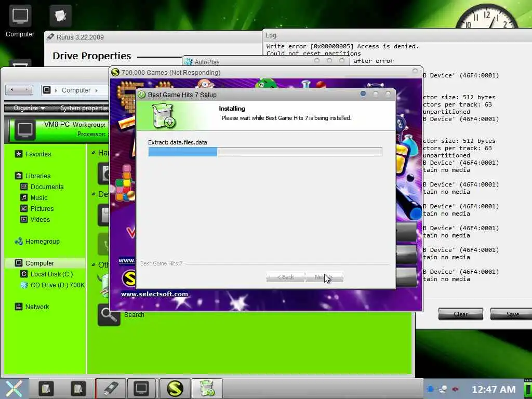Click the network tray icon

443,389
